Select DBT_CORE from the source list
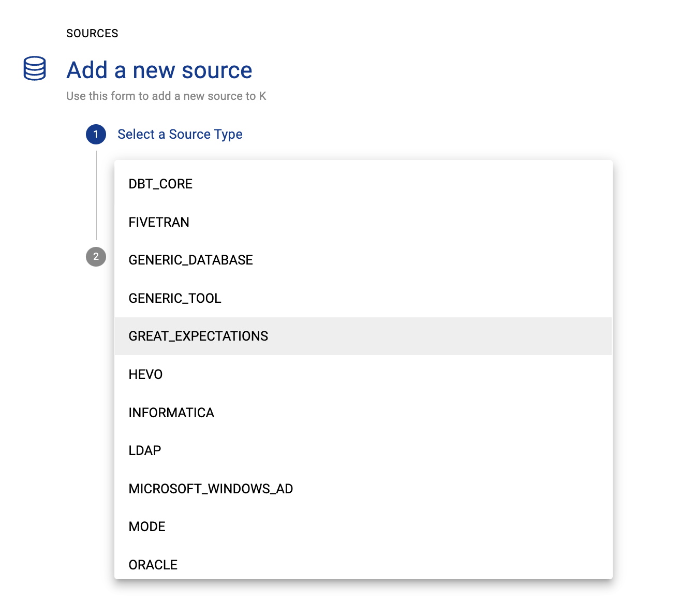Screen dimensions: 680x616 pyautogui.click(x=160, y=184)
